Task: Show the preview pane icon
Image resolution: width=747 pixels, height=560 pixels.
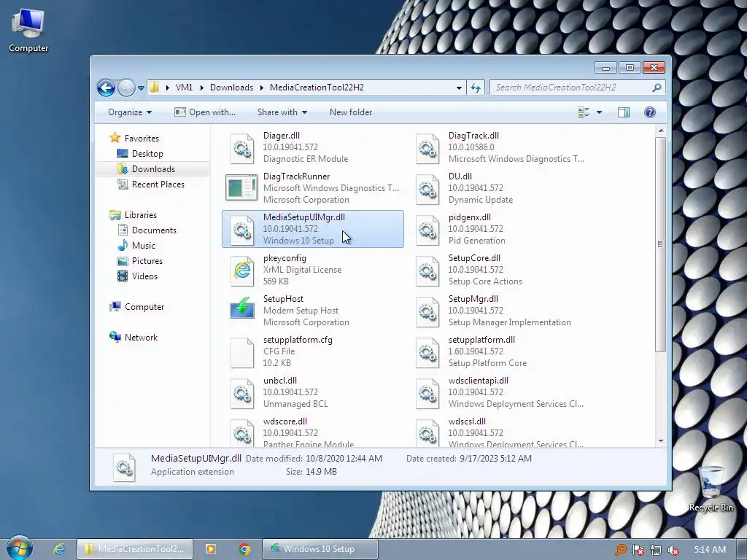Action: click(623, 112)
